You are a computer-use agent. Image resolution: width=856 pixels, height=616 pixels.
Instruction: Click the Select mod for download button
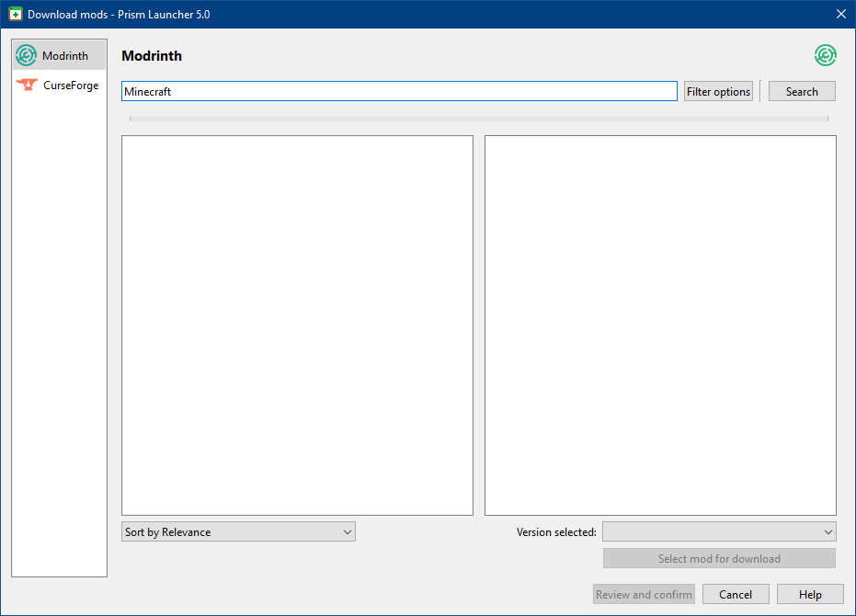719,558
